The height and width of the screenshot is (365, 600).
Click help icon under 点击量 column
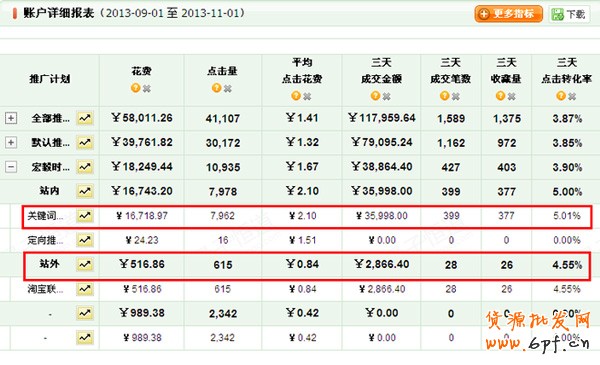[217, 88]
